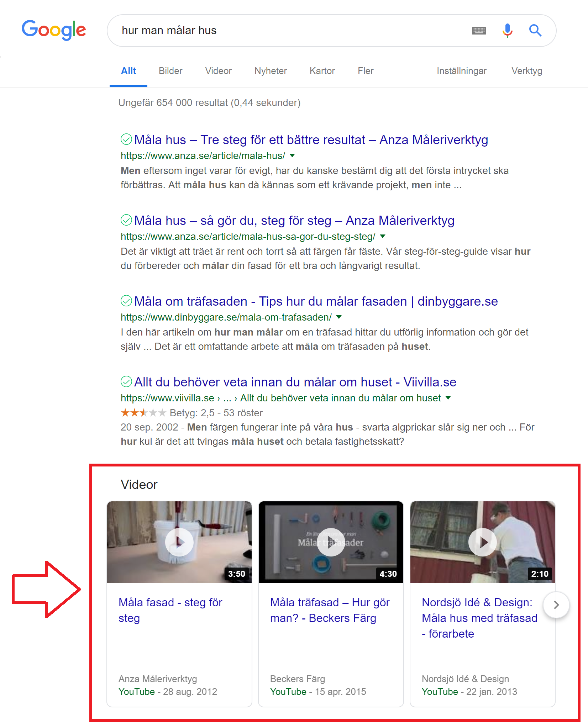Screen dimensions: 588x728
Task: Expand dropdown arrow after dinbyggare.se URL
Action: point(339,317)
